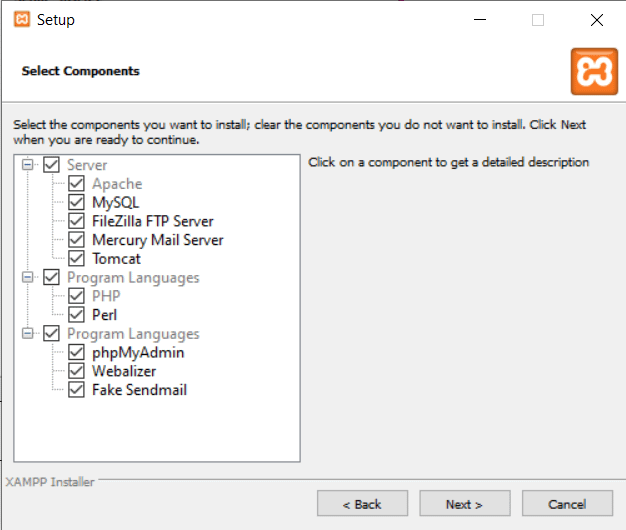Uncheck the Webalizer checkbox
The height and width of the screenshot is (530, 626).
point(76,371)
